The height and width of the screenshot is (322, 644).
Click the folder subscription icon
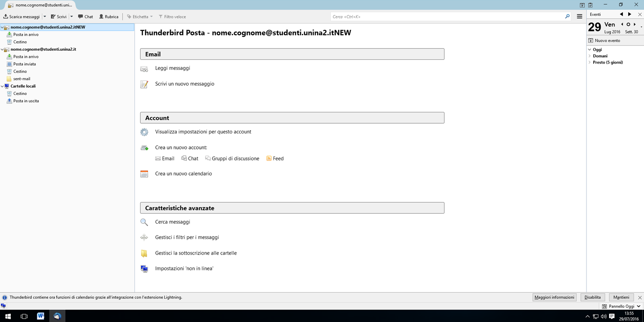click(x=144, y=253)
